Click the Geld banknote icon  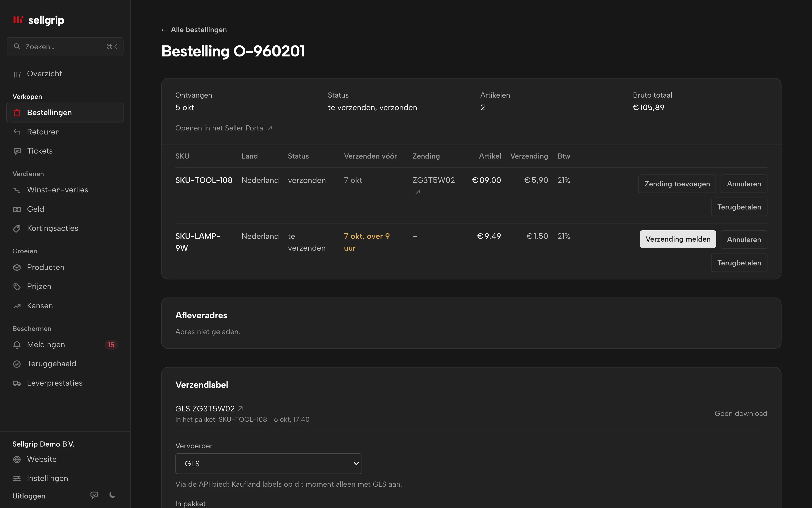[17, 209]
